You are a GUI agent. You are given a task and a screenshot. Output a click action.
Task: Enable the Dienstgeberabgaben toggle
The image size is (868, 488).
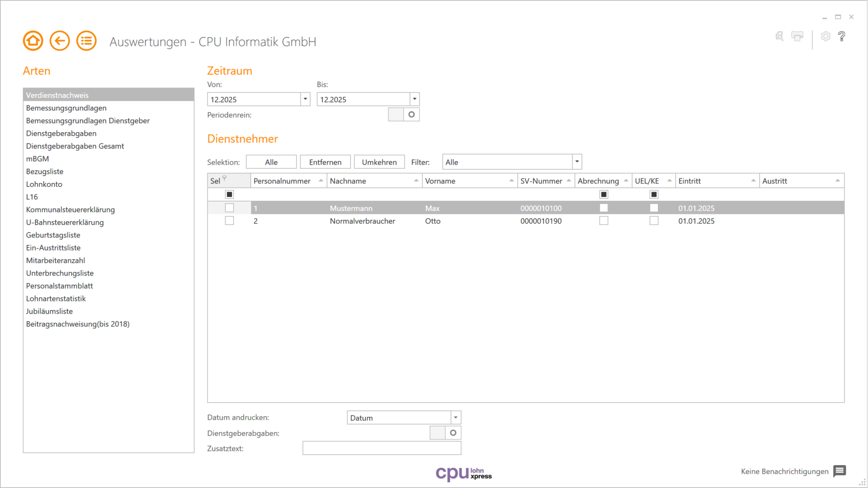444,433
